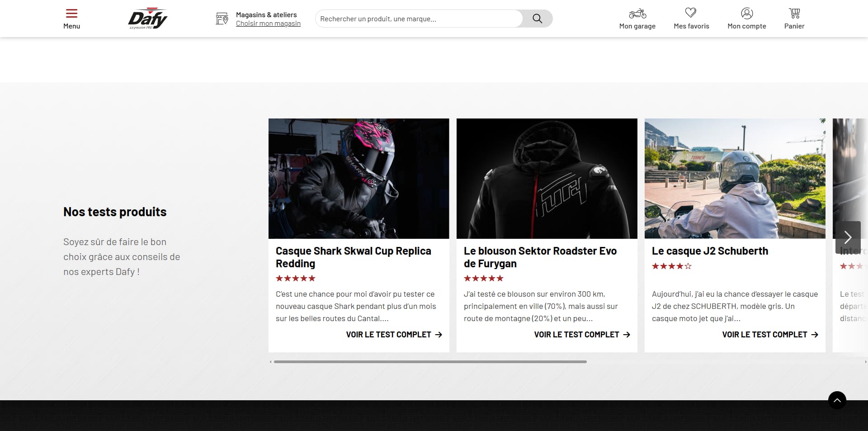Click Le casque J2 Schuberth title
This screenshot has height=431, width=868.
[x=710, y=251]
